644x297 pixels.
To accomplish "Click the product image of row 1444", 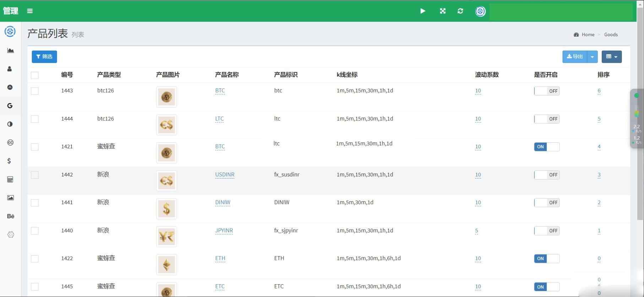I will pos(167,125).
